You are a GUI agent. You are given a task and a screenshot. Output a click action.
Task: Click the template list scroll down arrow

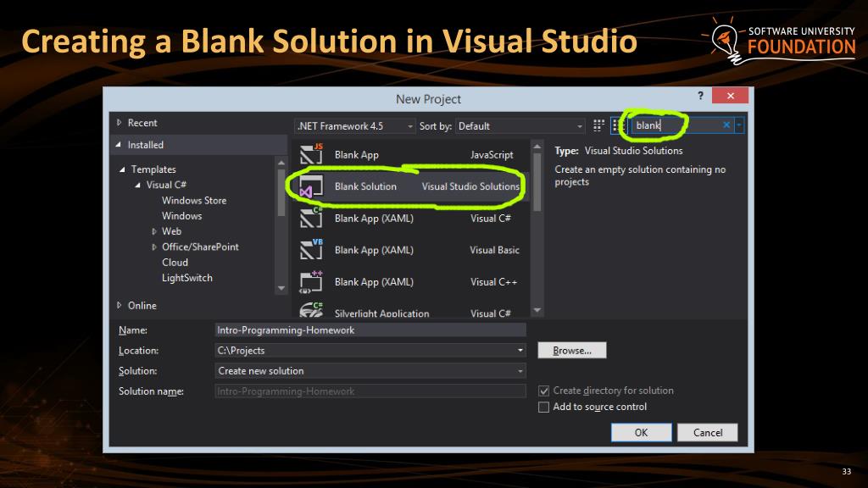pos(537,310)
